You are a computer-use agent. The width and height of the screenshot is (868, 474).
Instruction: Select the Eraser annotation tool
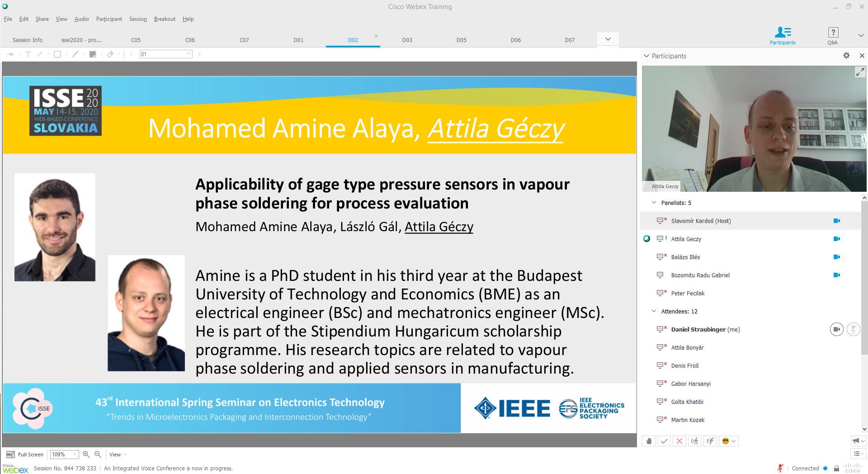110,54
